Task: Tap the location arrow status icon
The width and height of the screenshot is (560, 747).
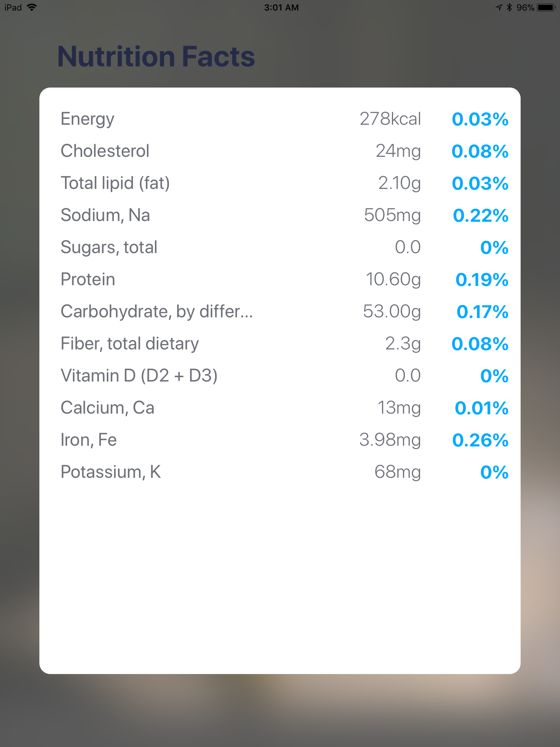Action: pyautogui.click(x=499, y=7)
